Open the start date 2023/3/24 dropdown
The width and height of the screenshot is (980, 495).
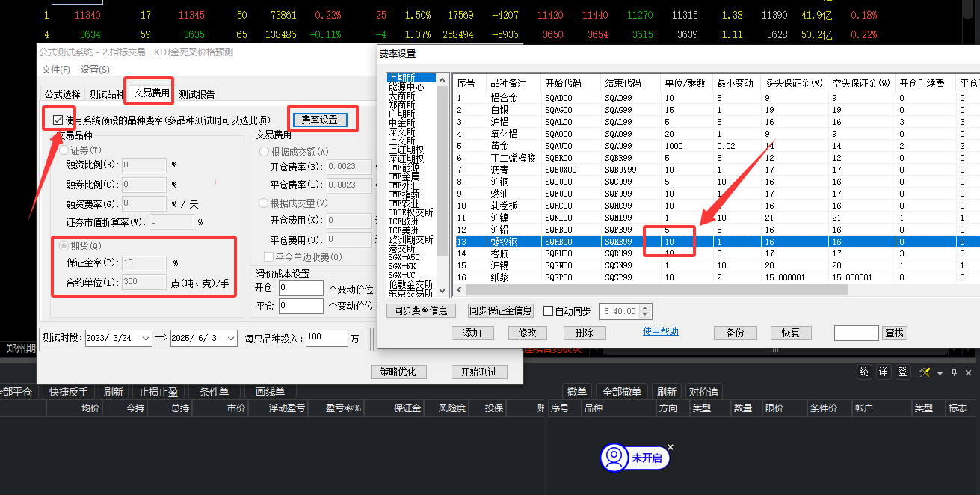click(x=145, y=339)
